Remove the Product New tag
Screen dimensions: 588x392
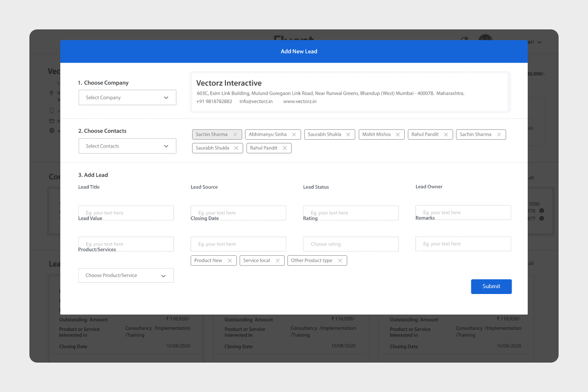pyautogui.click(x=229, y=261)
